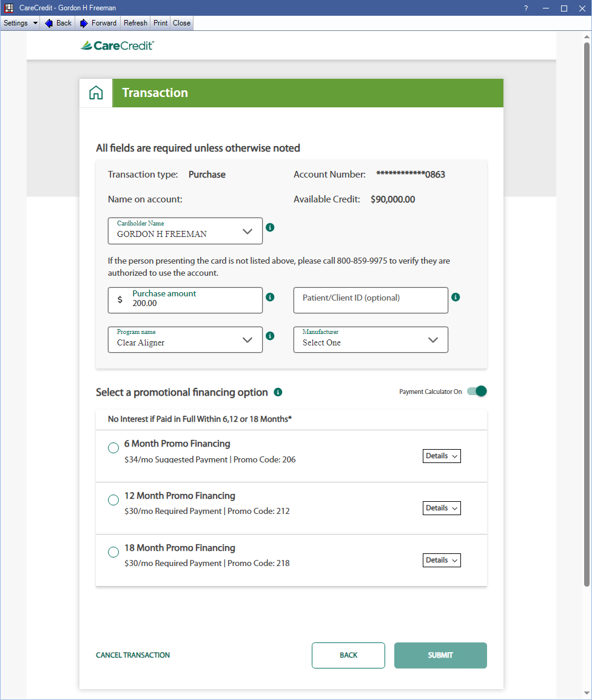The image size is (592, 700).
Task: Open the Settings menu in toolbar
Action: [x=20, y=23]
